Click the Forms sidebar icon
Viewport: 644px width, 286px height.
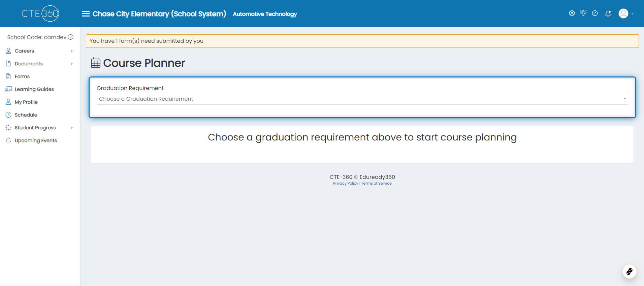8,76
